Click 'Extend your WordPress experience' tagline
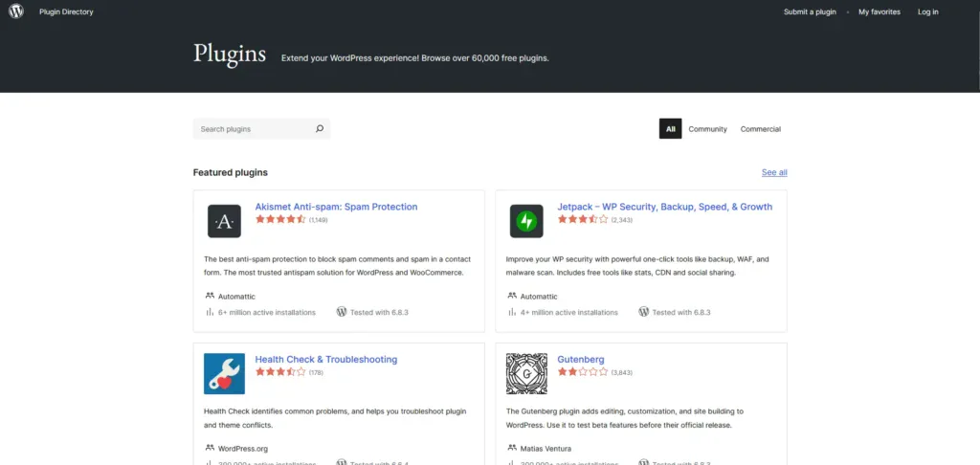Image resolution: width=980 pixels, height=465 pixels. pyautogui.click(x=415, y=58)
